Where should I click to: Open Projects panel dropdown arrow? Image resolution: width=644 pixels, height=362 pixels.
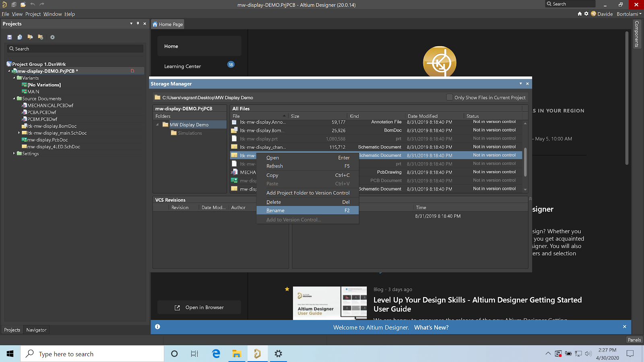pos(131,23)
